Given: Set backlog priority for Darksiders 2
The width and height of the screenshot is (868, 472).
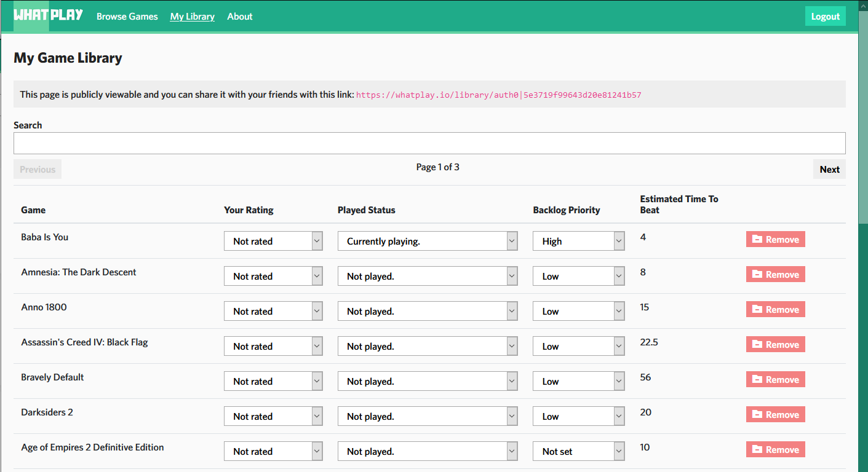Looking at the screenshot, I should [x=579, y=417].
